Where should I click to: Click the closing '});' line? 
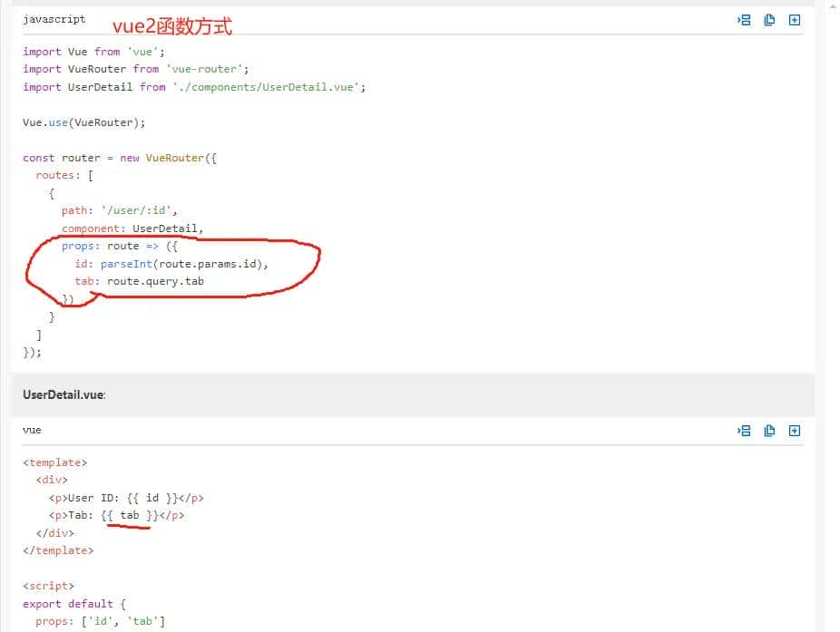pos(32,353)
